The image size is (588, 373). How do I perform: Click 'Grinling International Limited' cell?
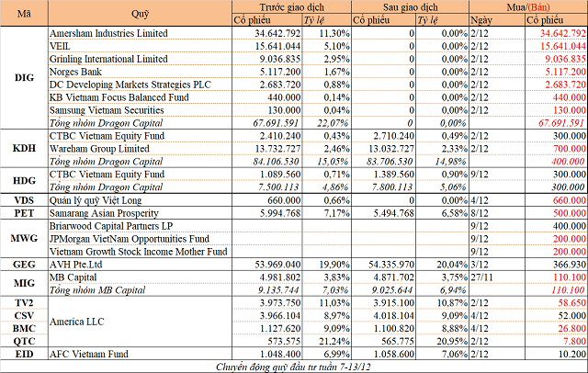pos(108,59)
